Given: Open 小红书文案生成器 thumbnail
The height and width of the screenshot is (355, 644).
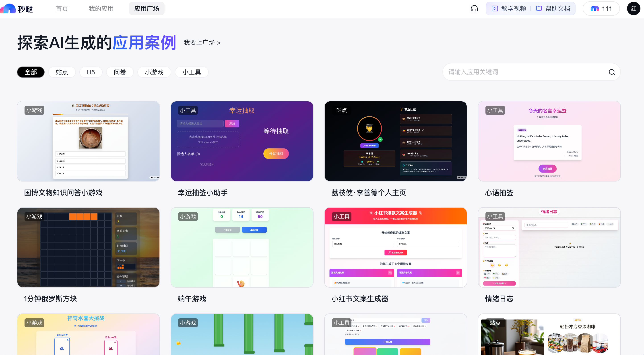Looking at the screenshot, I should (396, 247).
